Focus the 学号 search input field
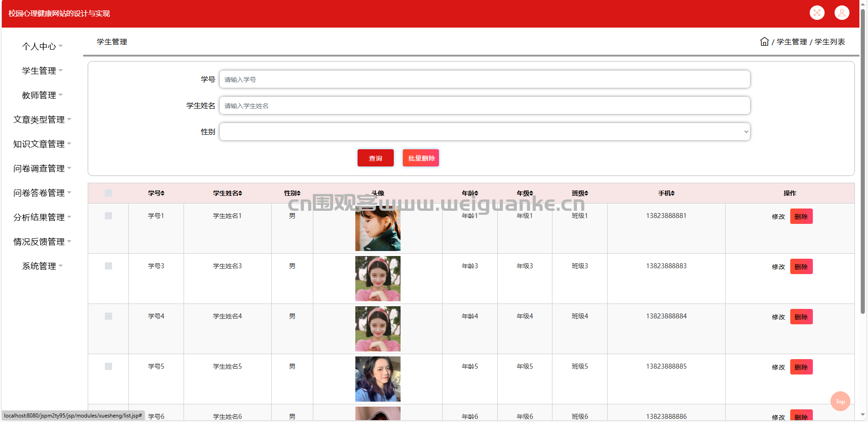The width and height of the screenshot is (868, 422). tap(485, 79)
